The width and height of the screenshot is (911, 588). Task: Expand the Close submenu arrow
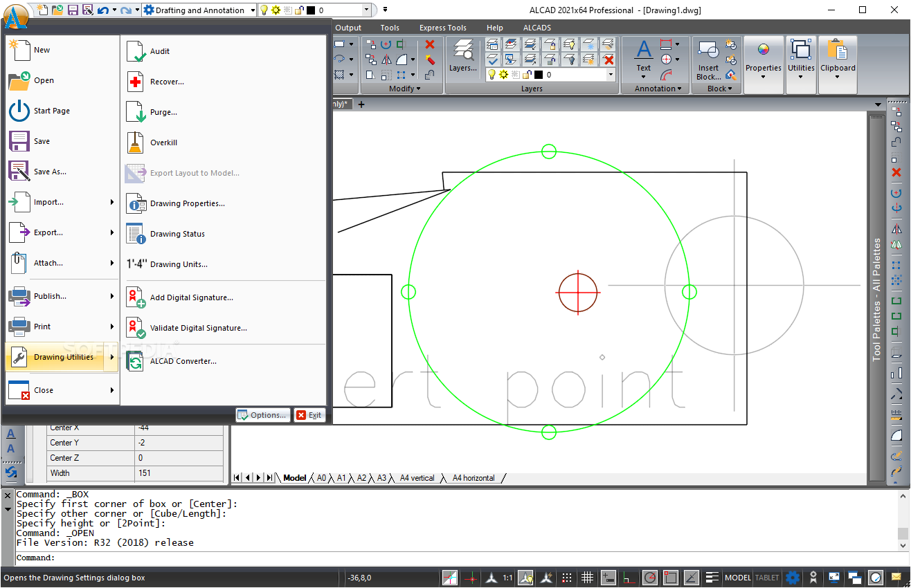[112, 390]
